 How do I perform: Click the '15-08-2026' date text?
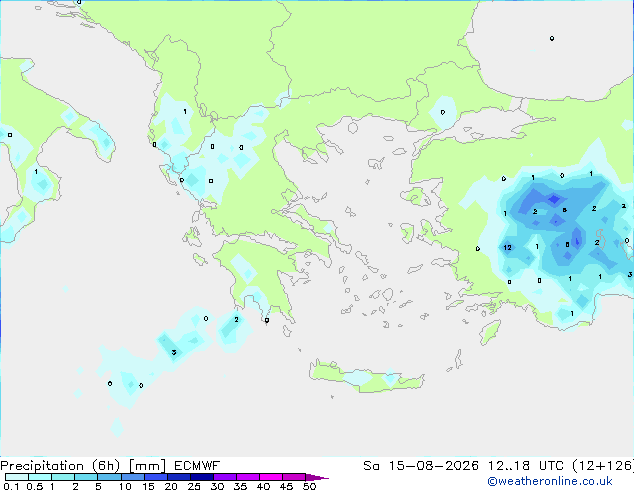(x=433, y=466)
